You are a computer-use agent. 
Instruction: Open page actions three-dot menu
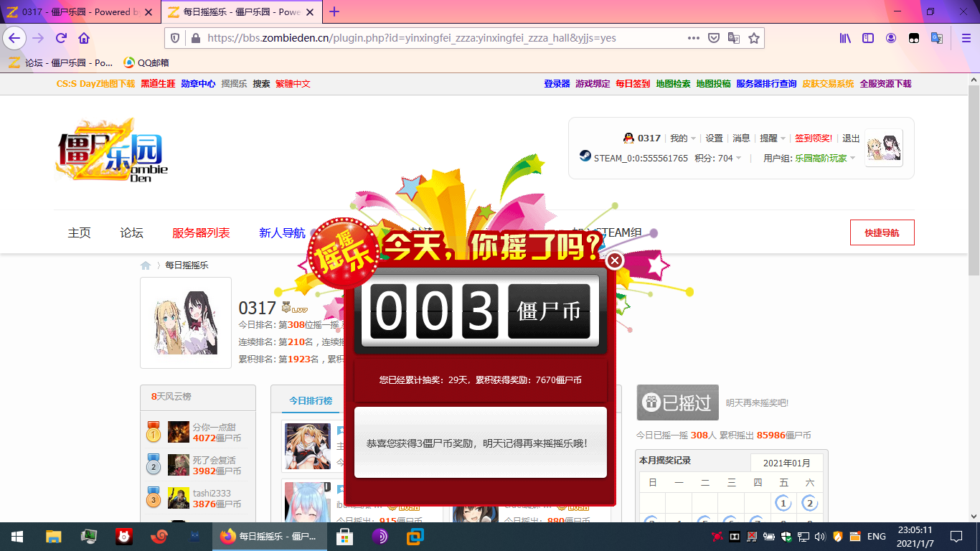(693, 39)
